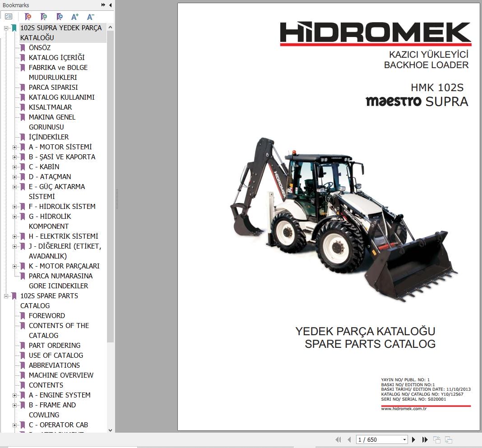Image resolution: width=482 pixels, height=448 pixels.
Task: Click the bookmarks panel scrollbar down arrow
Action: (110, 430)
